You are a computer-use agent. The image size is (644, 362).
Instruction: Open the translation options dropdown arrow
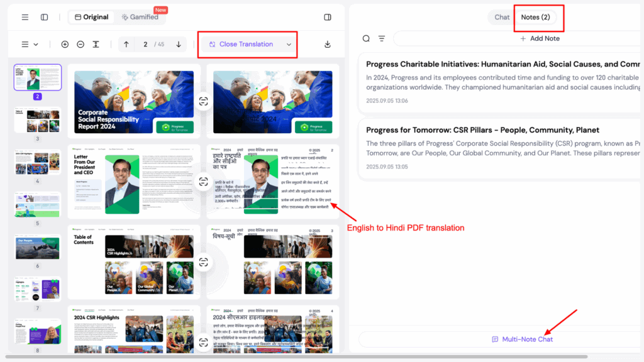289,44
